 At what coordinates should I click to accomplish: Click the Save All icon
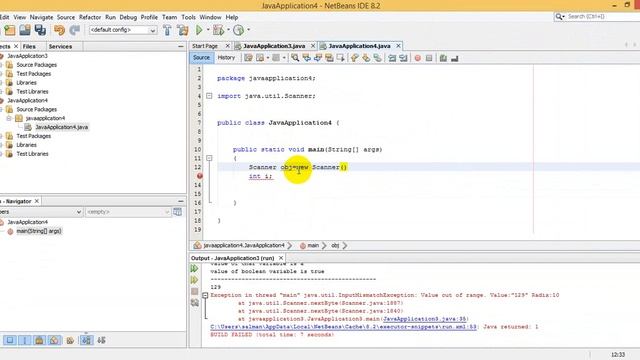40,30
